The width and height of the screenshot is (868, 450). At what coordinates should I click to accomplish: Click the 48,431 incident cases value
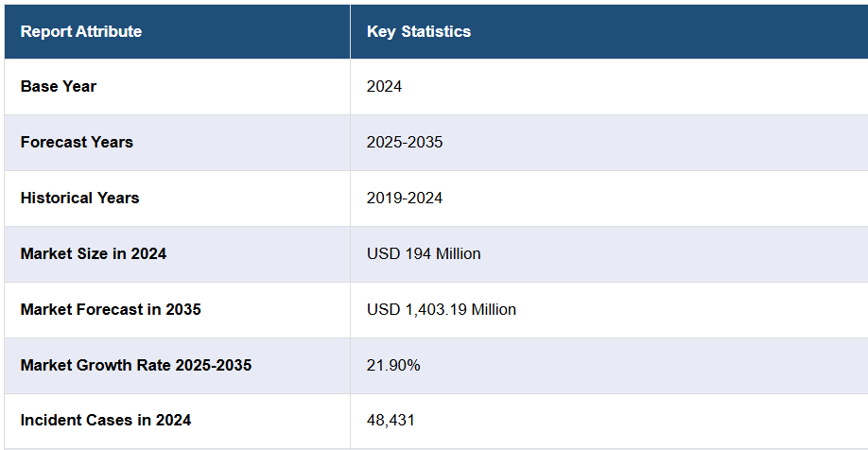(391, 420)
